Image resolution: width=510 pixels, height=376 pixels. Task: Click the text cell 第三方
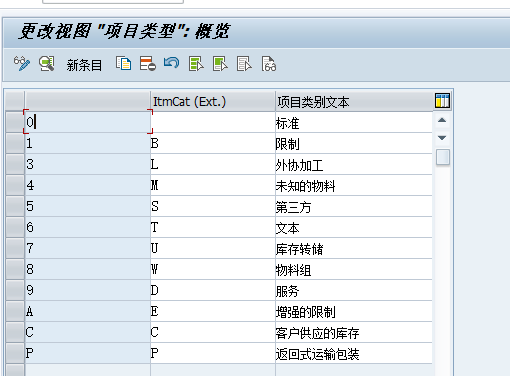[354, 206]
